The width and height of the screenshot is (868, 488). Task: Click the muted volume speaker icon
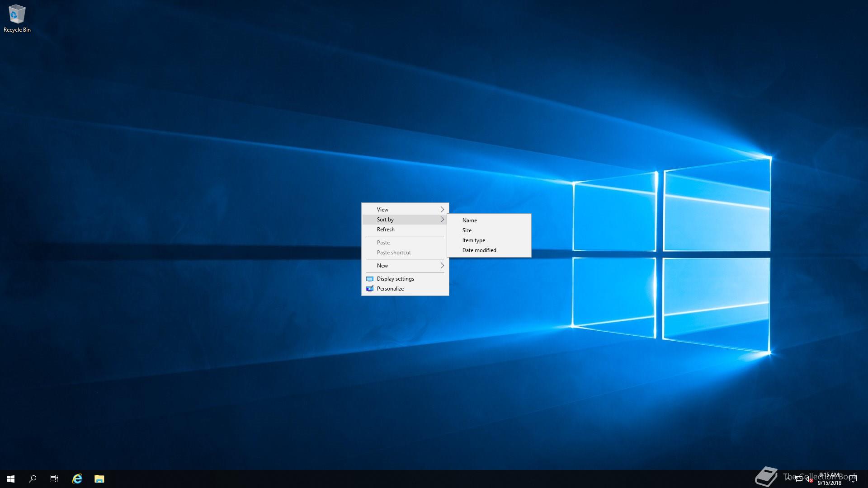point(809,479)
